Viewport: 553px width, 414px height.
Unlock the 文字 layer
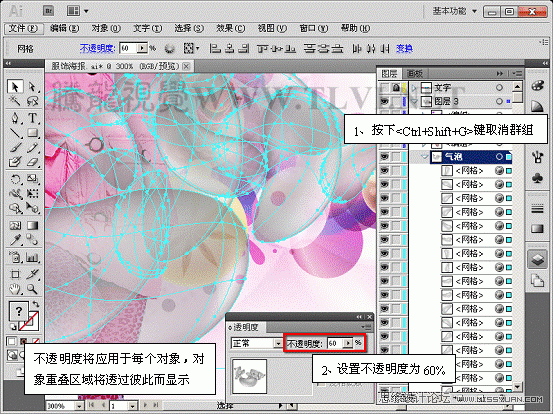coord(396,87)
